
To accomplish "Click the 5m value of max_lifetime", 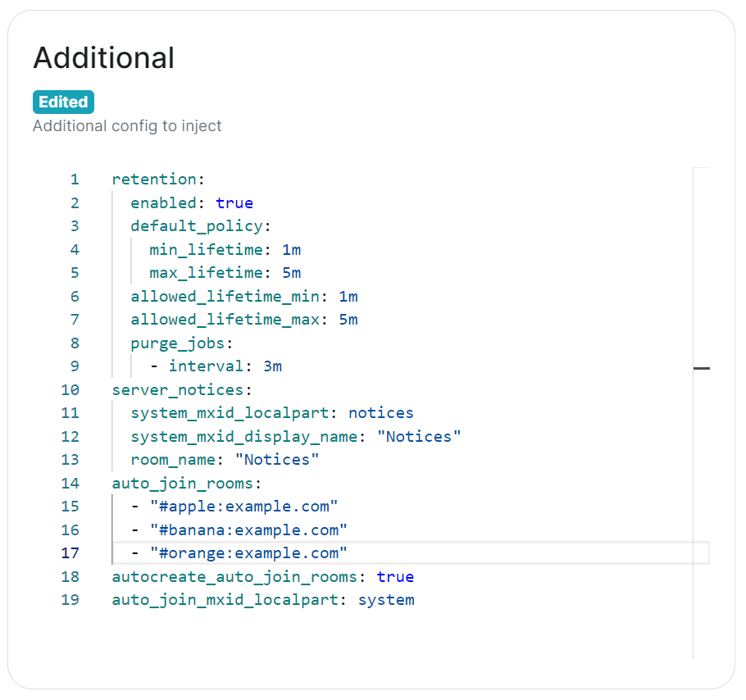I will [x=291, y=273].
